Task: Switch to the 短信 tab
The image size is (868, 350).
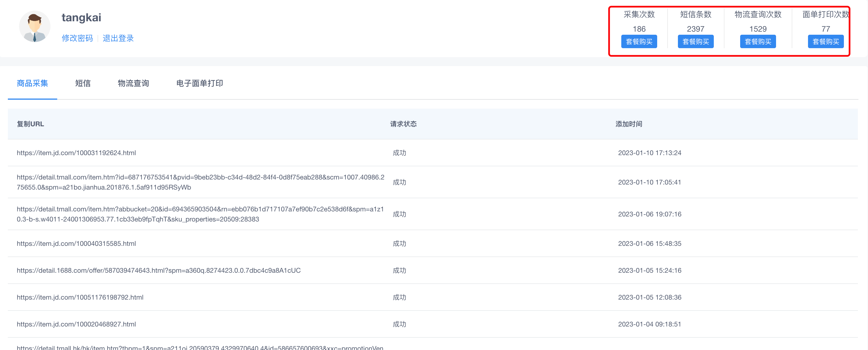Action: 83,83
